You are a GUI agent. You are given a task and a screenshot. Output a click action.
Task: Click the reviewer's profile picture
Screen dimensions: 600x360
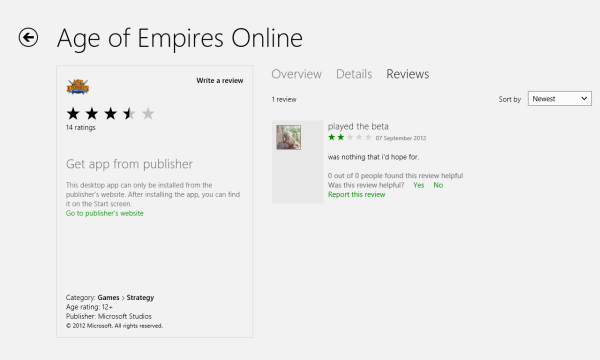click(289, 137)
